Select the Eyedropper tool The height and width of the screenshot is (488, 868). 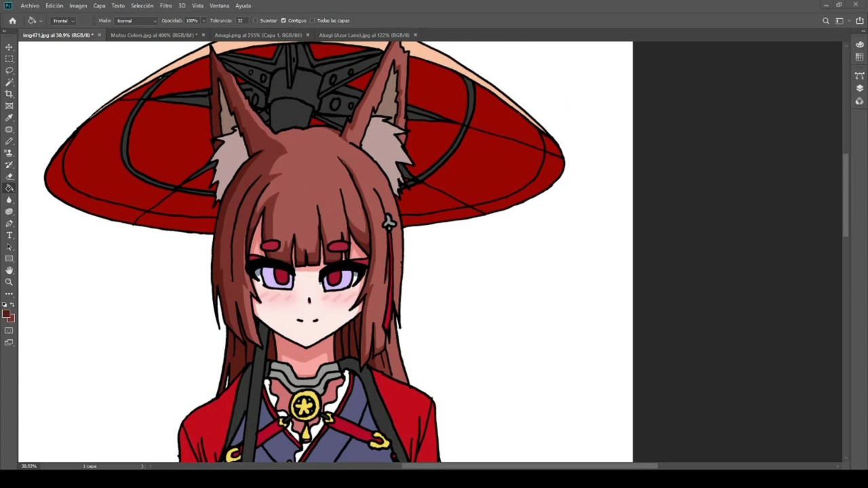[x=9, y=118]
